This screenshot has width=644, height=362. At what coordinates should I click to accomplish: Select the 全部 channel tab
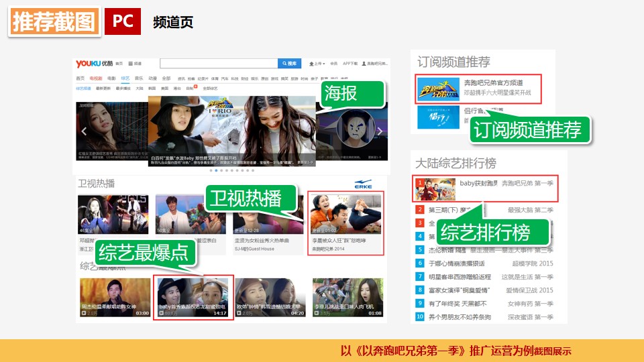click(x=166, y=78)
